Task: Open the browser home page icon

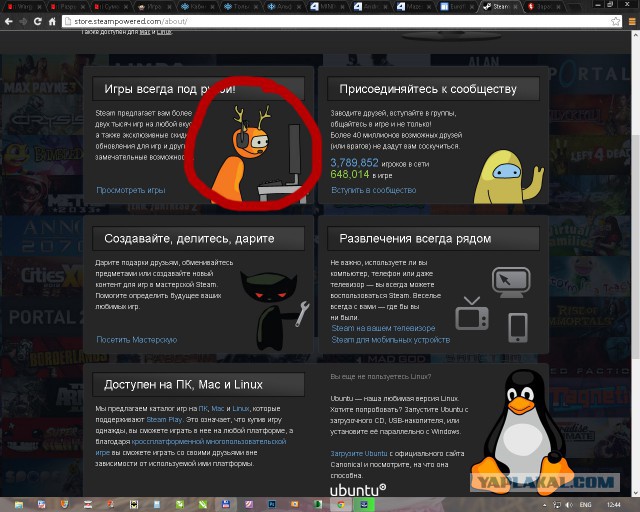Action: point(52,21)
